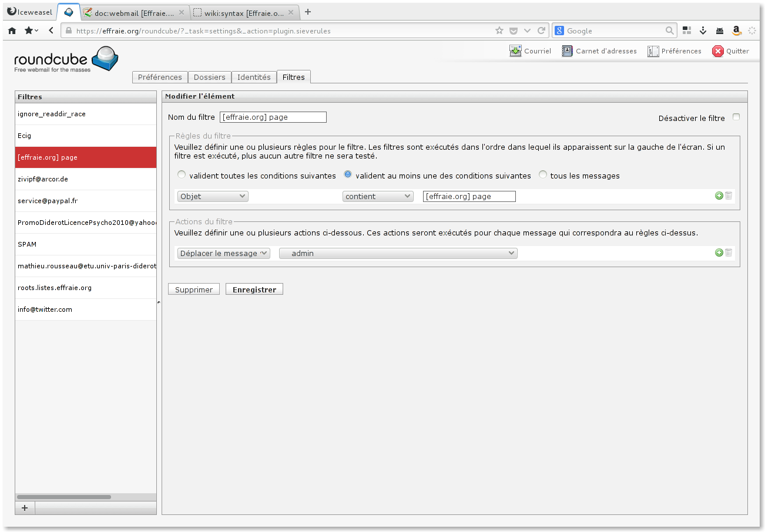Open the Carnet d'adresses address book icon

[x=567, y=51]
